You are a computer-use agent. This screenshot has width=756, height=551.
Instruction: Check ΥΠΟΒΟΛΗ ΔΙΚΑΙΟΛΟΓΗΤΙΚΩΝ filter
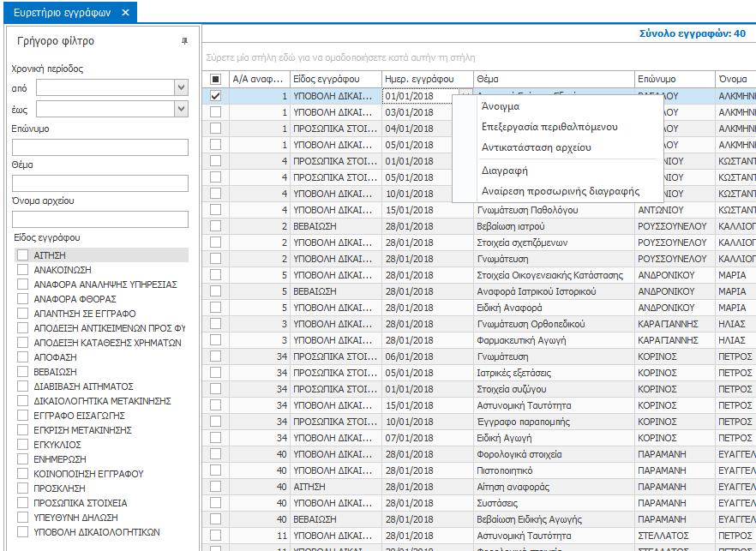point(22,532)
